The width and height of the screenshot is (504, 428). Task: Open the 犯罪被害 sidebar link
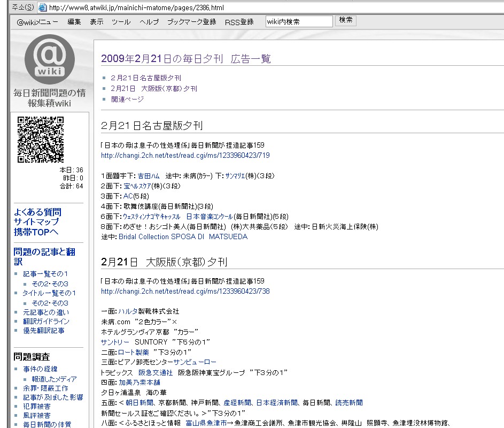[x=37, y=407]
